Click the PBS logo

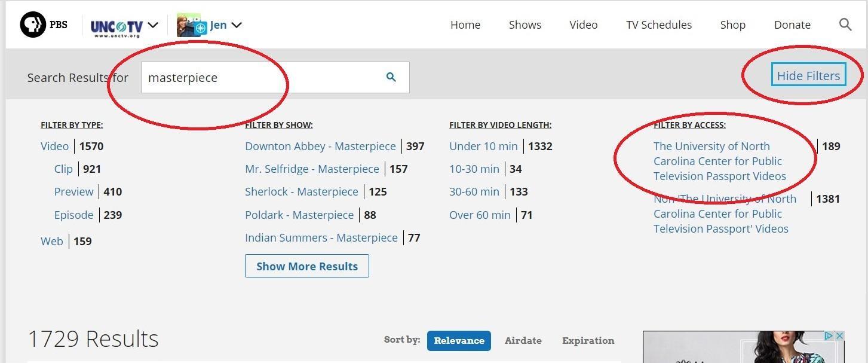[44, 25]
